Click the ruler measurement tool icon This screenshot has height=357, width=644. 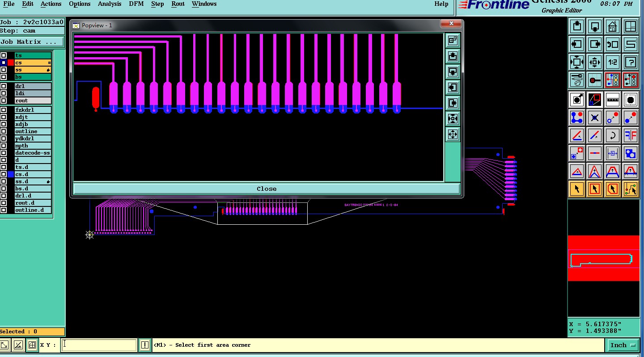tap(613, 100)
